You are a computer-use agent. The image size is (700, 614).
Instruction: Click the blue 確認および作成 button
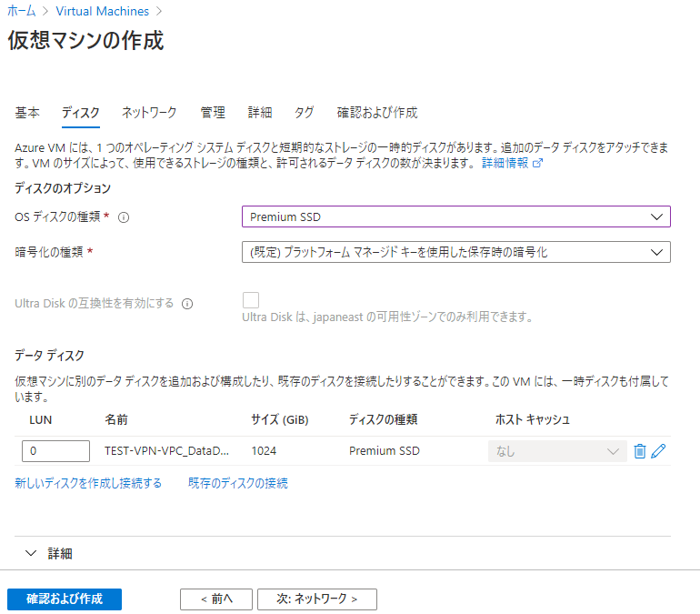tap(65, 599)
